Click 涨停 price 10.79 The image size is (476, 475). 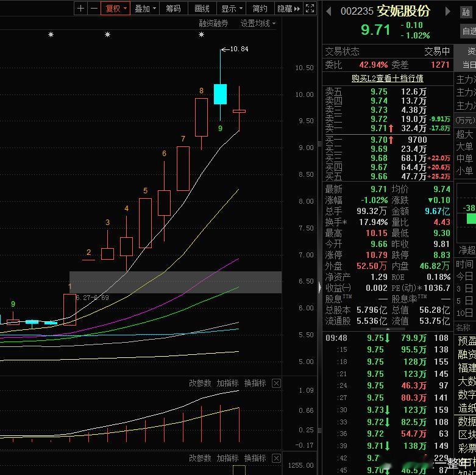377,255
